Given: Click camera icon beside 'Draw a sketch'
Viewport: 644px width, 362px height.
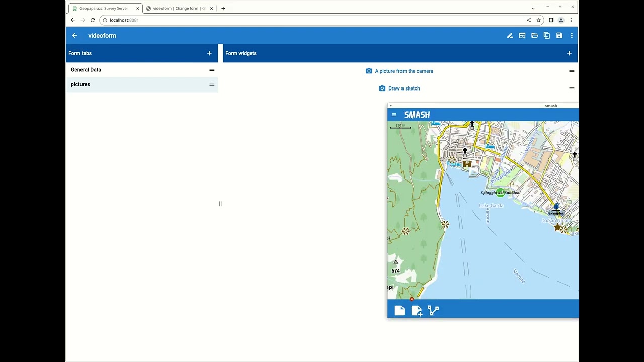Looking at the screenshot, I should click(382, 88).
